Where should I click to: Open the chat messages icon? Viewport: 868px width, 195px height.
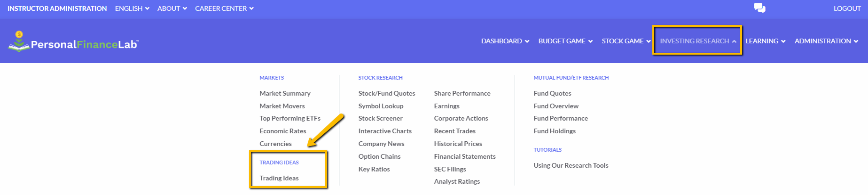759,8
